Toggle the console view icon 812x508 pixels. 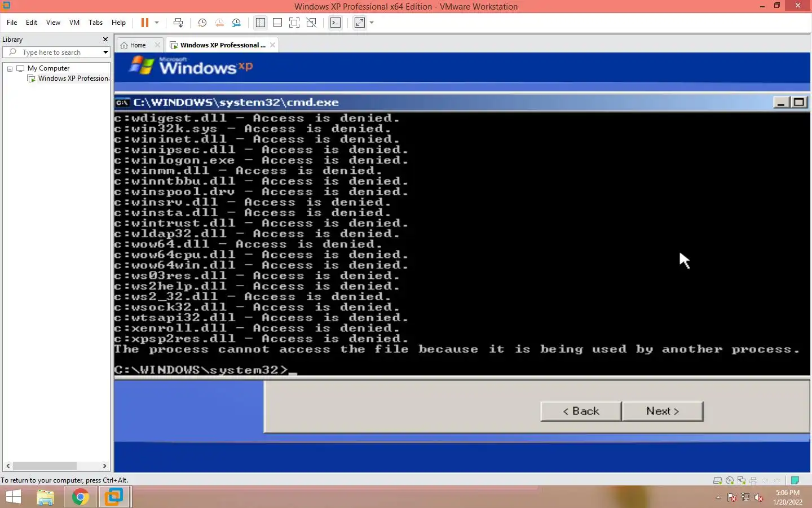336,23
